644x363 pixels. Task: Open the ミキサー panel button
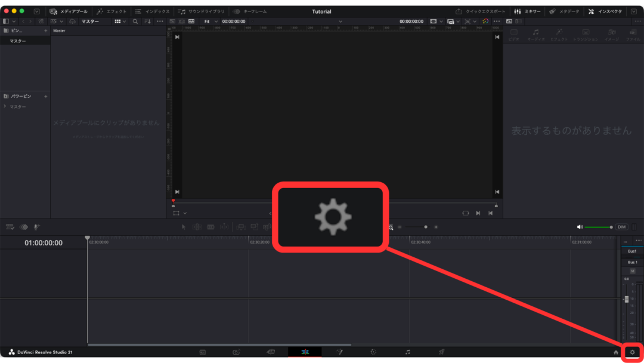(x=528, y=11)
